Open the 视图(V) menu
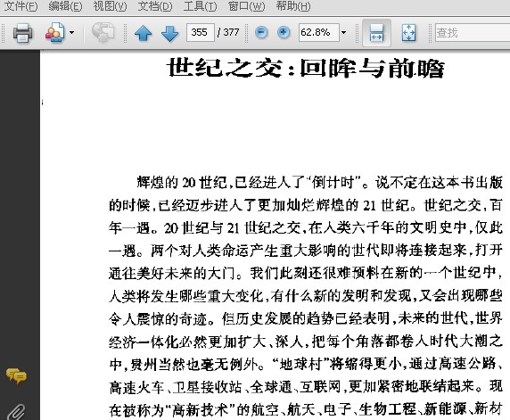 110,6
